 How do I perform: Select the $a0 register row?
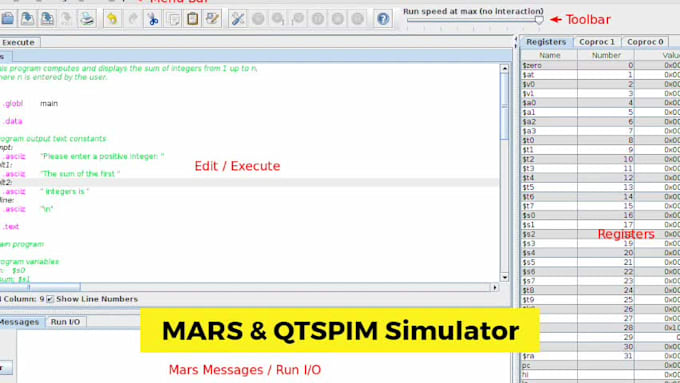click(x=601, y=103)
